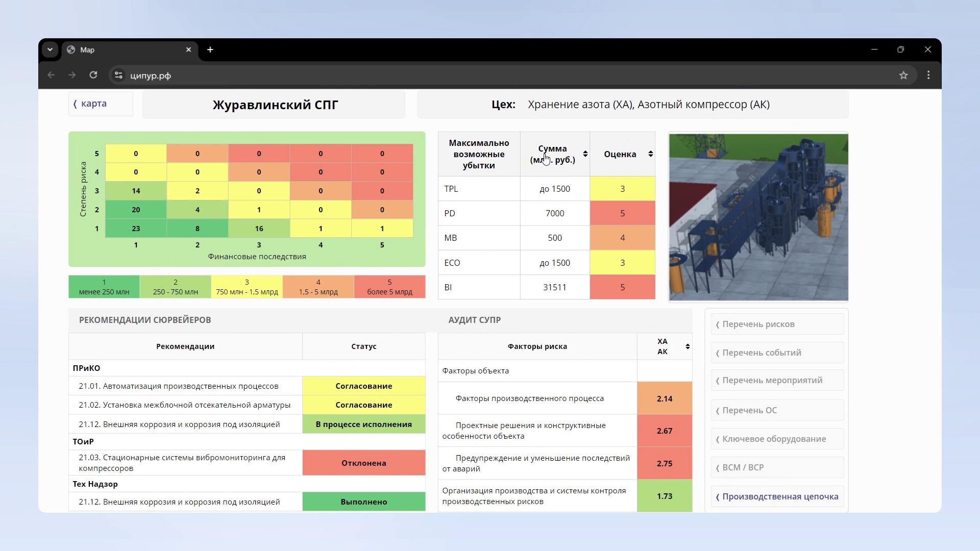Select the ECO loss row label
This screenshot has width=980, height=551.
[452, 263]
